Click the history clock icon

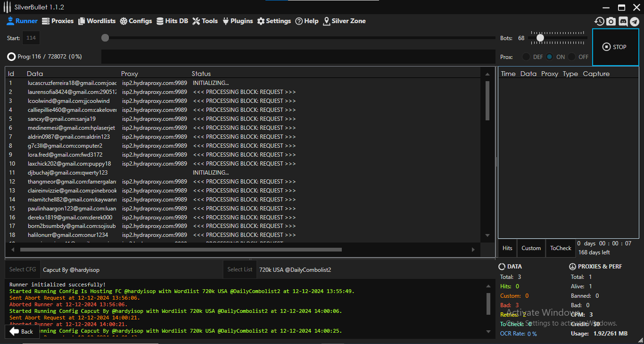599,21
